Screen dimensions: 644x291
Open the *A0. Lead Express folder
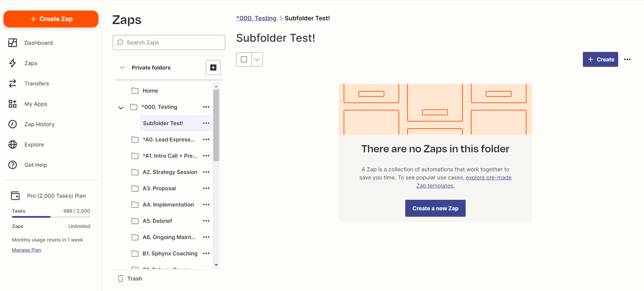pos(169,139)
